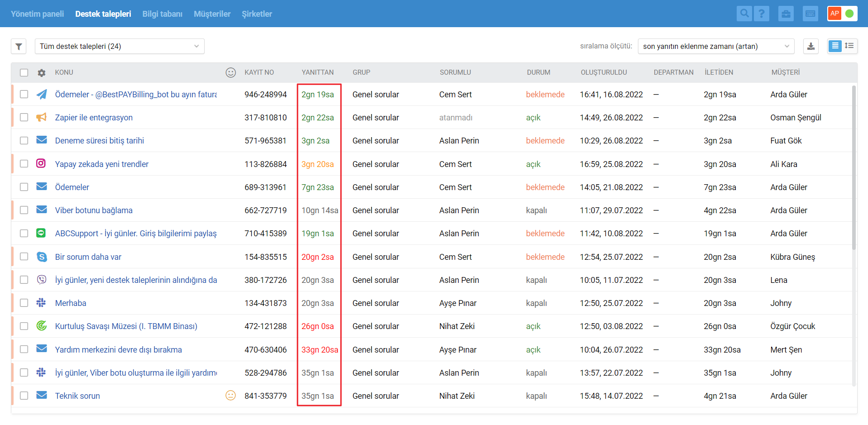The height and width of the screenshot is (425, 868).
Task: Click customer name Özgür Çocuk
Action: 793,326
